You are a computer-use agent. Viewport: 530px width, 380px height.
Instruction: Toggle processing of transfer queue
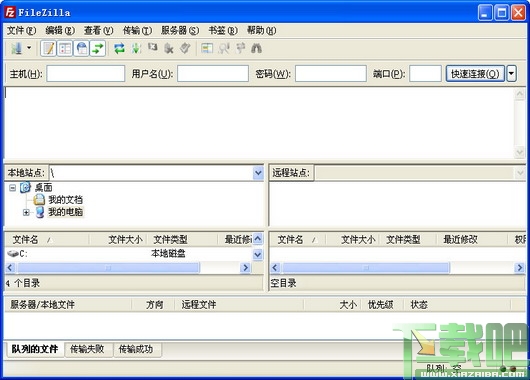(x=136, y=49)
